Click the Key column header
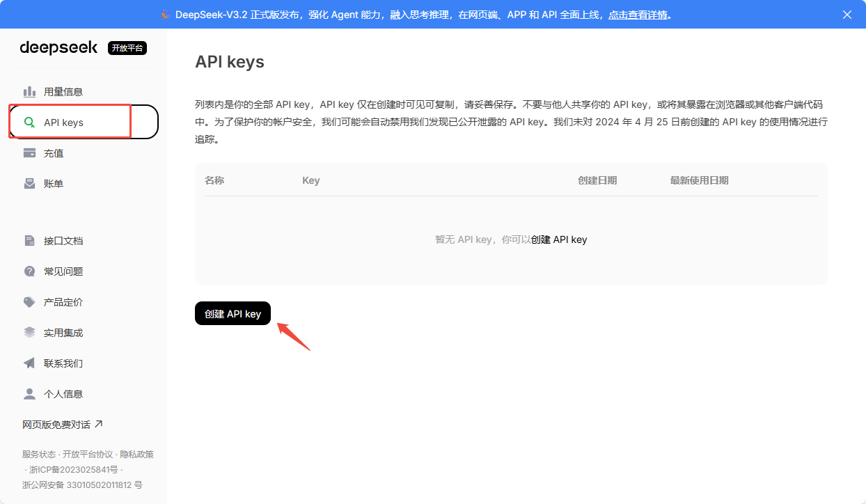Image resolution: width=866 pixels, height=504 pixels. (x=310, y=180)
